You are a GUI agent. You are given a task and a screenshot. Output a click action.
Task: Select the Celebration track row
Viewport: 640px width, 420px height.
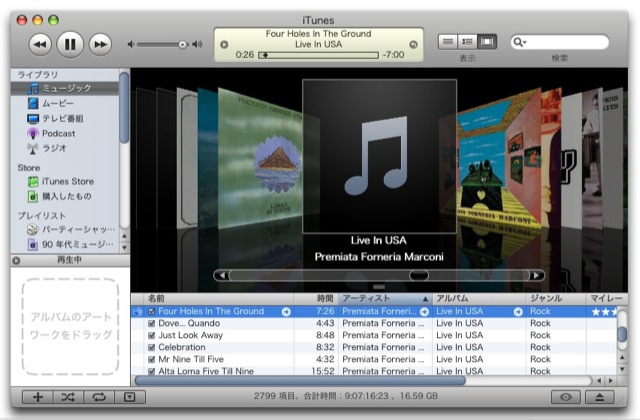[374, 347]
